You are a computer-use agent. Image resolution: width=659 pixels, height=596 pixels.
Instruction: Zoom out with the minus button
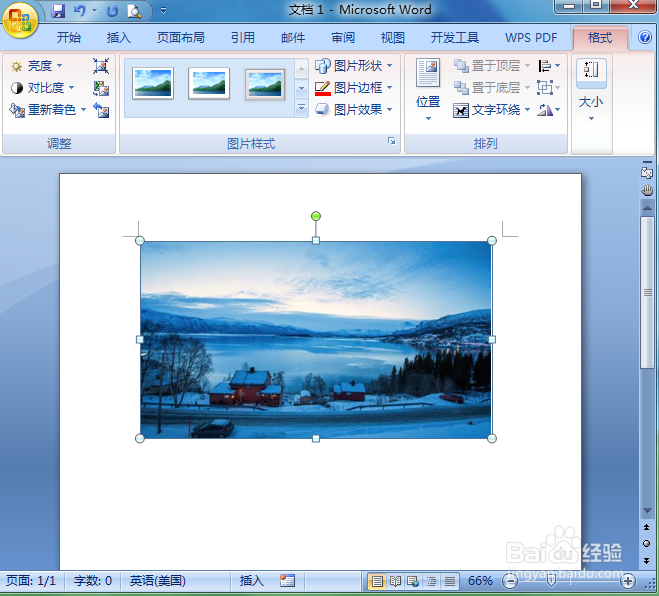510,582
